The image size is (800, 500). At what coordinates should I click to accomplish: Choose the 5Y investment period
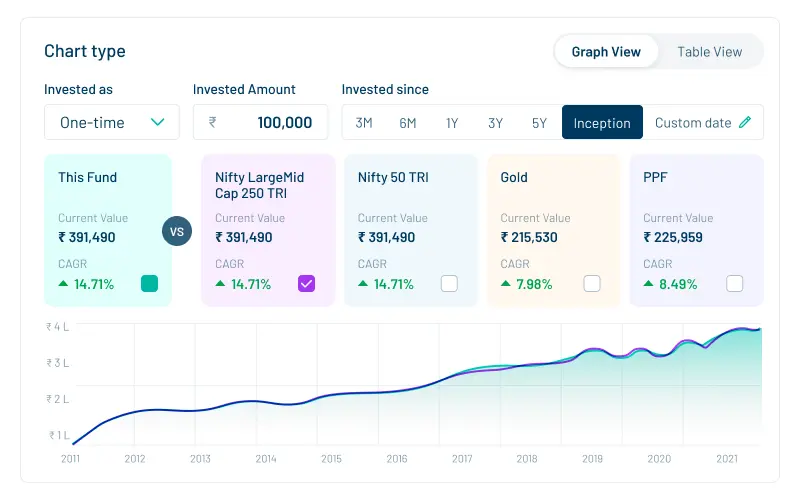pos(539,123)
